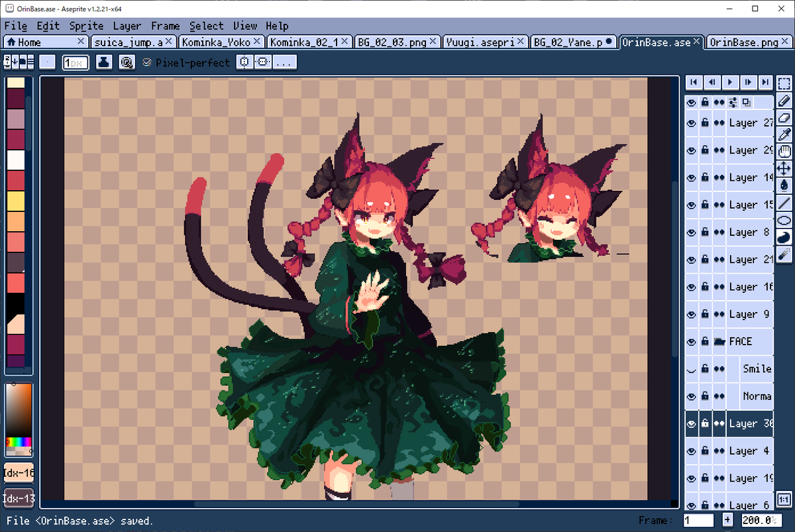The width and height of the screenshot is (795, 532).
Task: Close the BG_02_03.png tab
Action: pos(433,41)
